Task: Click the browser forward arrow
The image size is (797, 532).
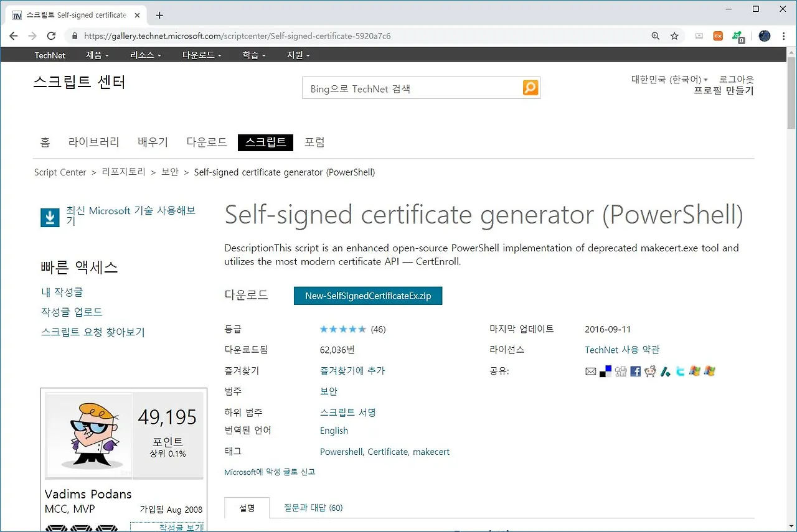Action: (x=32, y=36)
